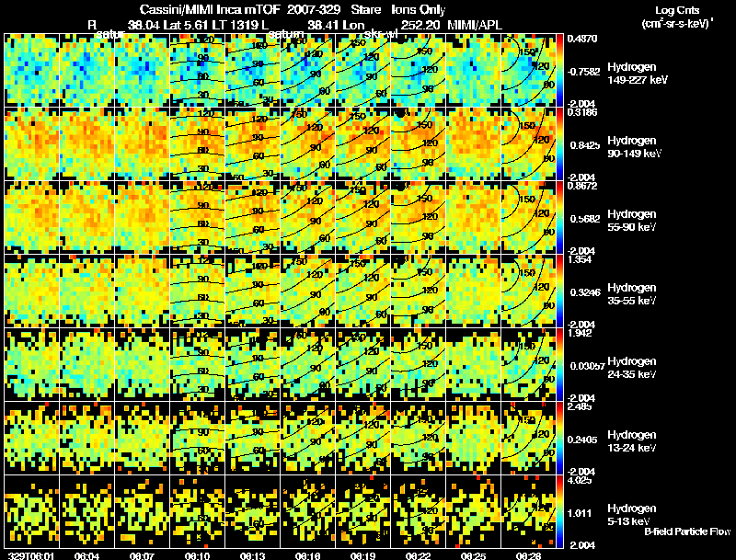Screen dimensions: 736x560
Task: Select the 'Hydrogen 55-90 keV' row label
Action: tap(631, 221)
